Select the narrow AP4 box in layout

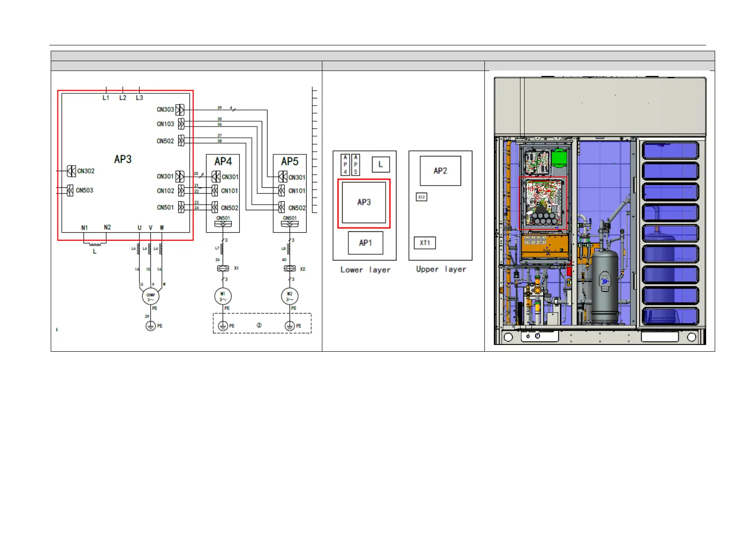click(x=345, y=164)
